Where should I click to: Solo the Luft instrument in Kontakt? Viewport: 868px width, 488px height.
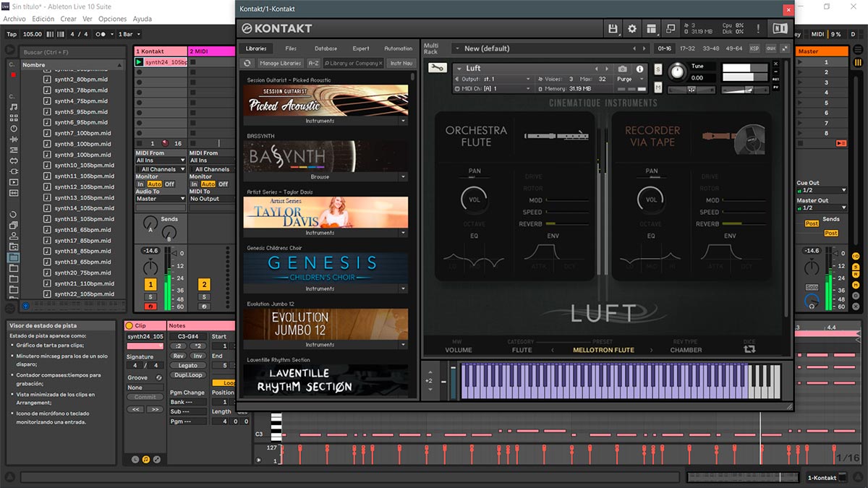pos(658,69)
